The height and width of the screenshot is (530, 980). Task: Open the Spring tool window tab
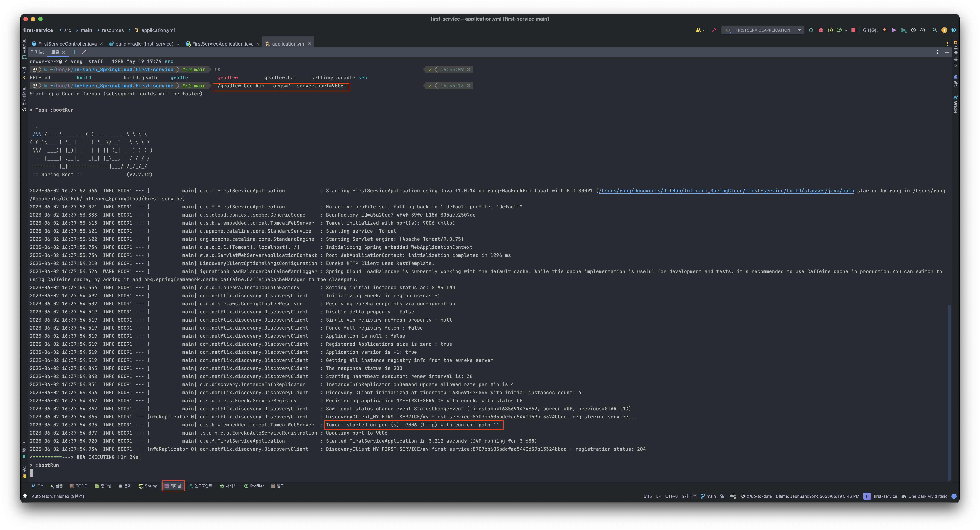(148, 486)
